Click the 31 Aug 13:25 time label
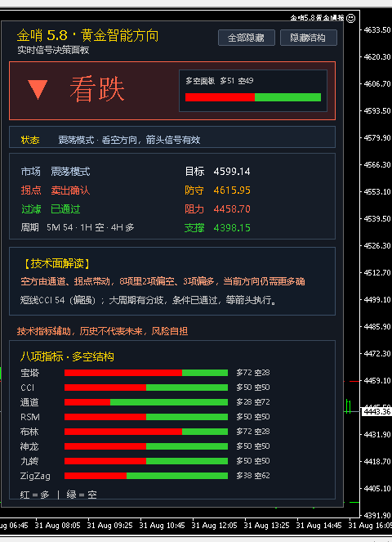 pos(266,526)
